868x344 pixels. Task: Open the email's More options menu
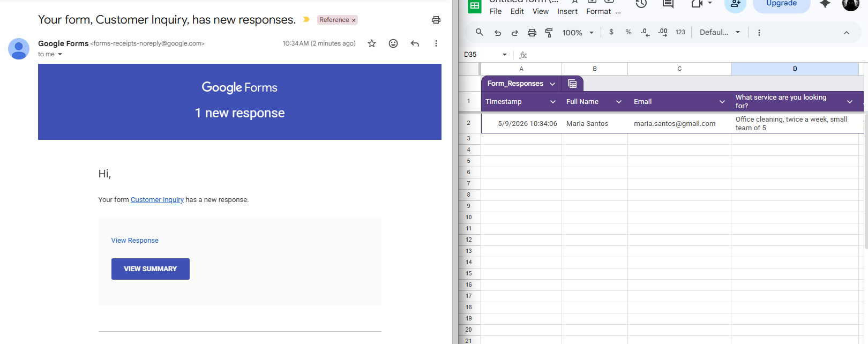click(436, 43)
